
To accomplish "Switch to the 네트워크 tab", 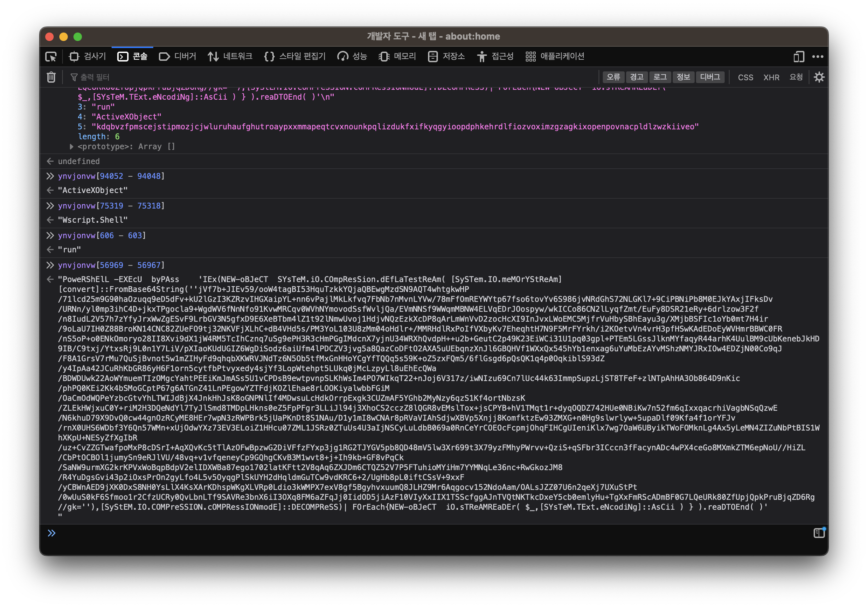I will [x=230, y=57].
